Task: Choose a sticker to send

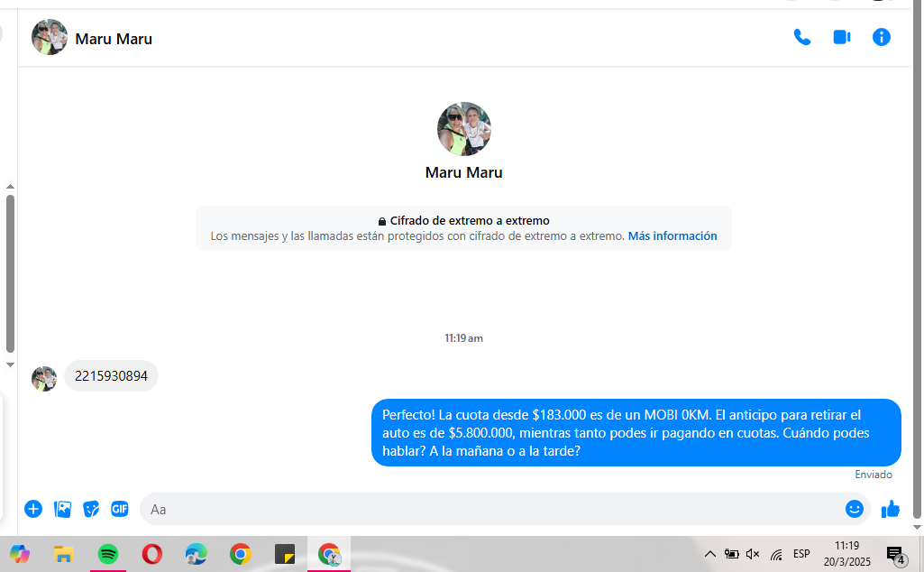Action: point(91,509)
